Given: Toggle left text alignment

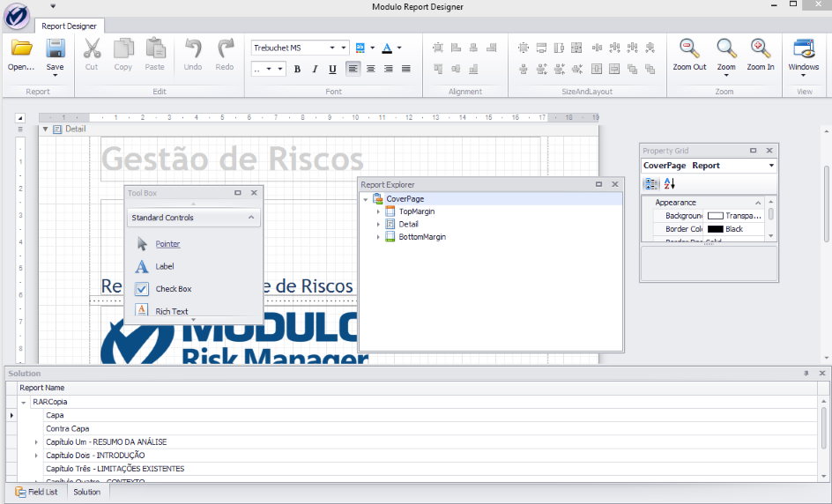Looking at the screenshot, I should (353, 69).
